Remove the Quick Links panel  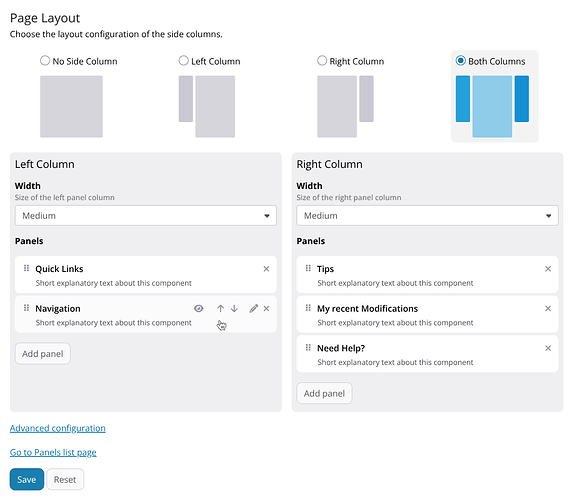tap(266, 269)
